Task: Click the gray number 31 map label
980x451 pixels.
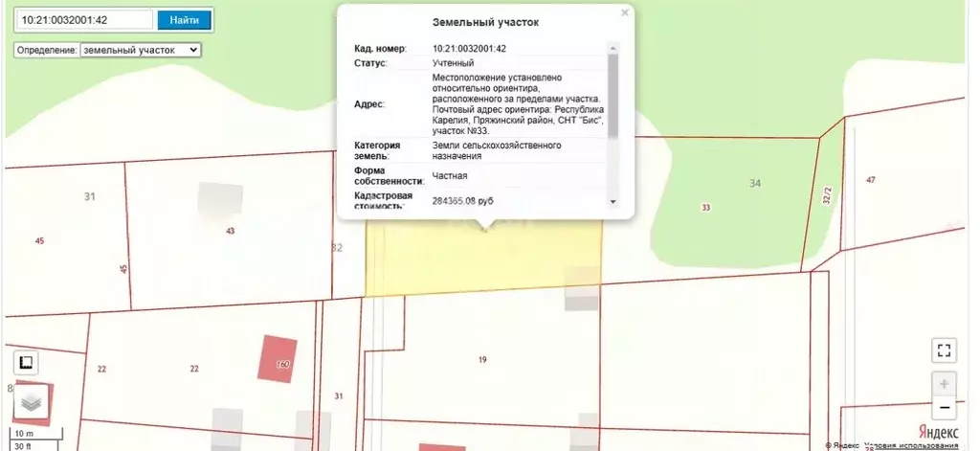Action: [89, 196]
